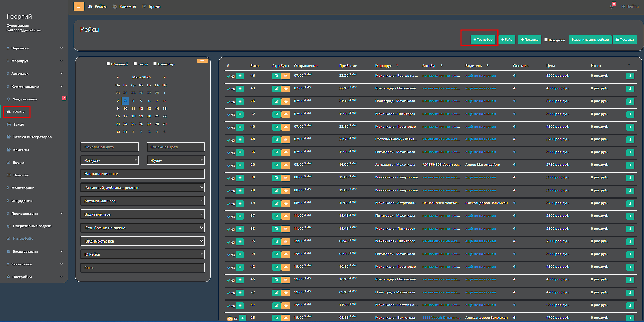Open Мониторинг in the sidebar menu

click(22, 188)
